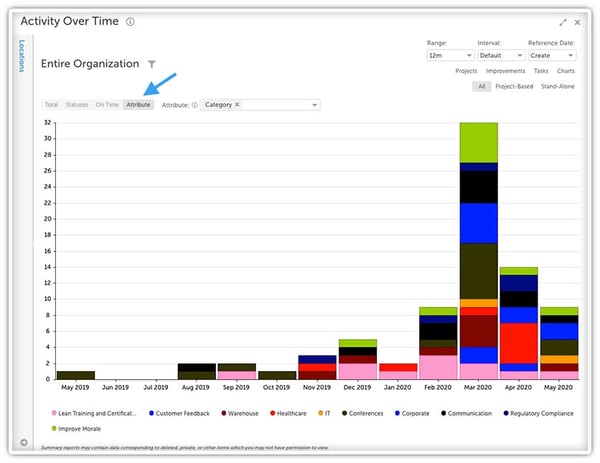Click the red segment in Jan 2020 bar
This screenshot has width=600, height=463.
(x=398, y=367)
